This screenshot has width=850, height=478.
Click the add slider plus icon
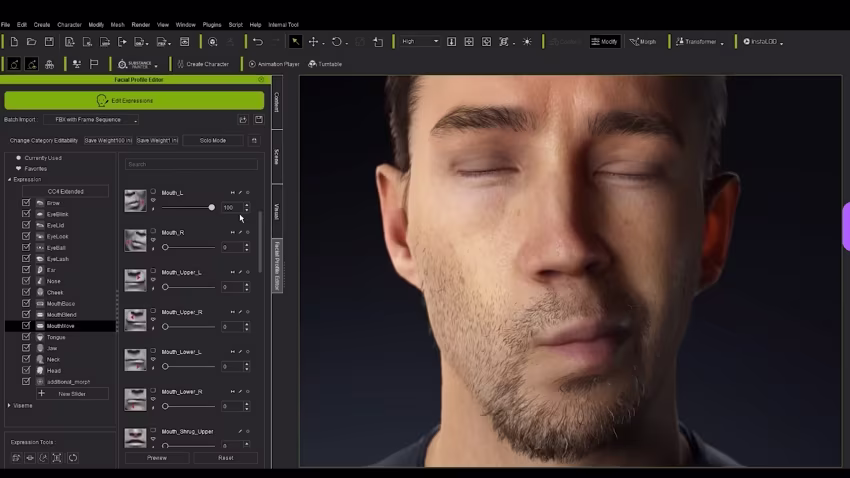(x=42, y=393)
